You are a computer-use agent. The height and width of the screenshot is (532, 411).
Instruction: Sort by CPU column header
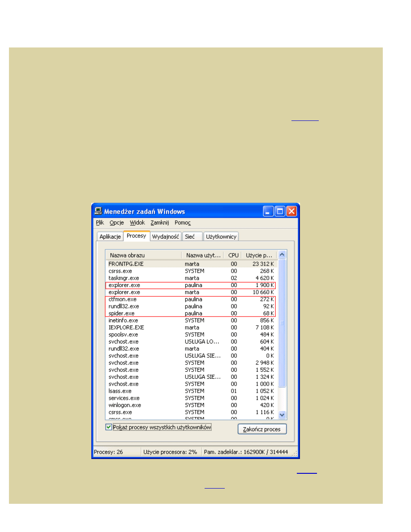click(x=233, y=255)
